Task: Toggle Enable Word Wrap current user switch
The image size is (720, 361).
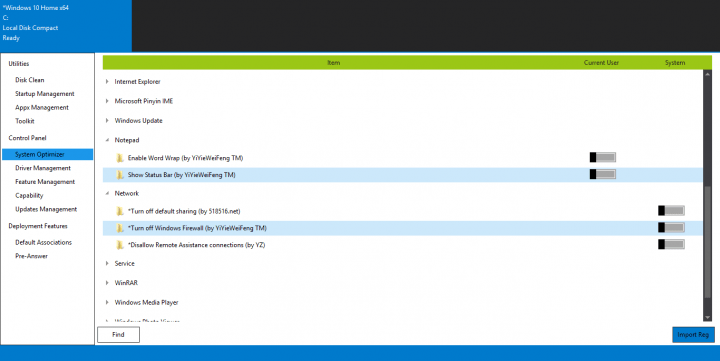Action: point(602,158)
